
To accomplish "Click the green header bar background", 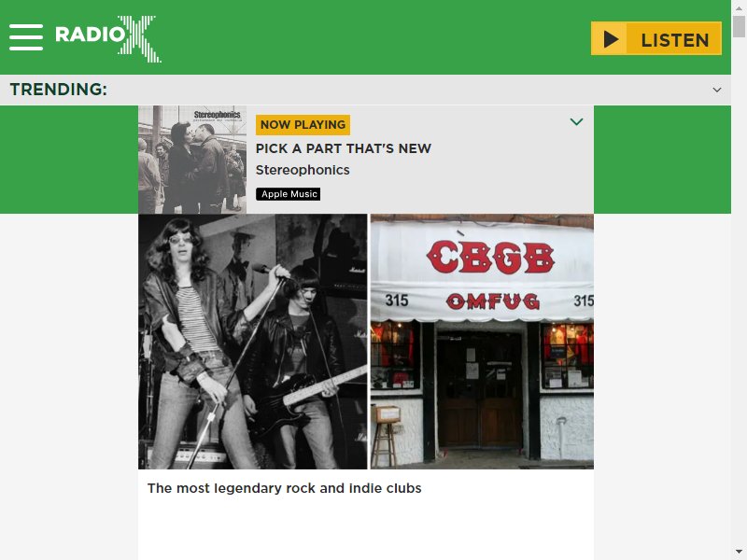I will click(372, 37).
